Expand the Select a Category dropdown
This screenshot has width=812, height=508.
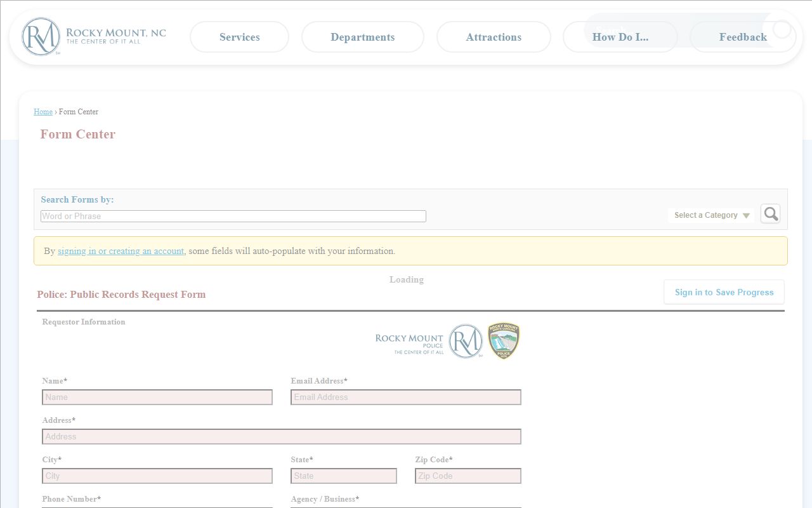click(711, 215)
